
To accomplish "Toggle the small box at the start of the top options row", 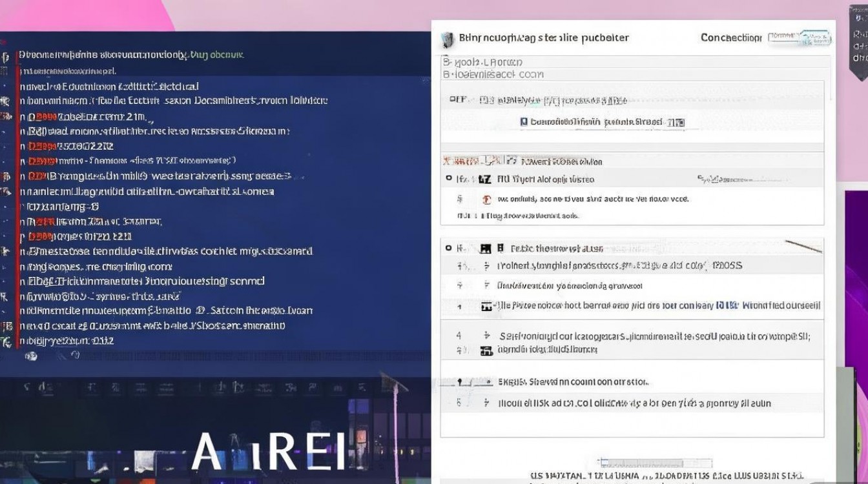I will point(482,101).
